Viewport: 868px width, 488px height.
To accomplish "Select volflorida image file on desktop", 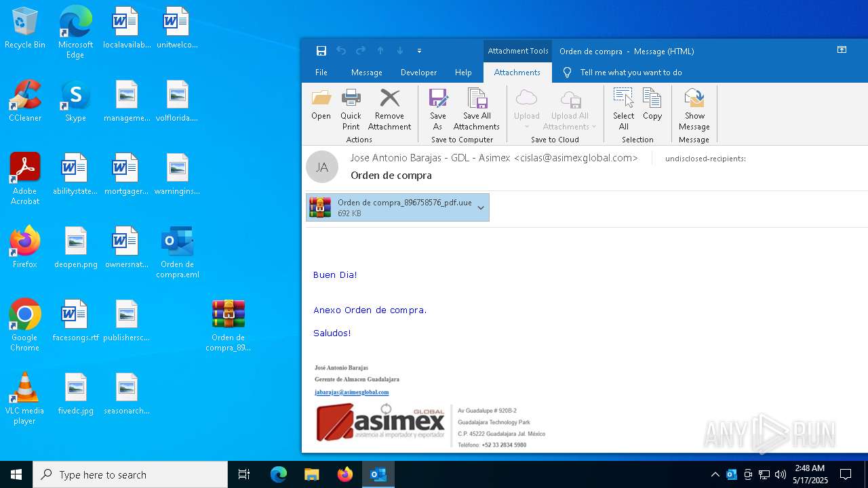I will (x=177, y=101).
